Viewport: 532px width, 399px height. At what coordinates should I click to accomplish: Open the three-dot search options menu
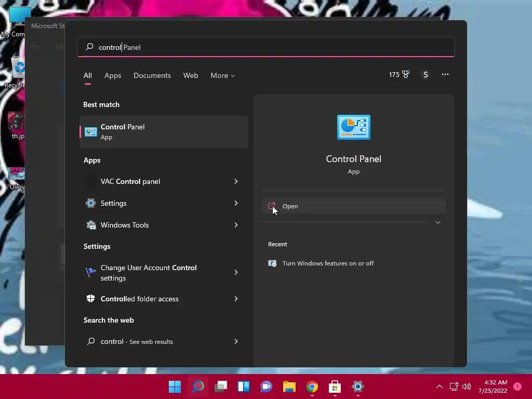(x=445, y=74)
